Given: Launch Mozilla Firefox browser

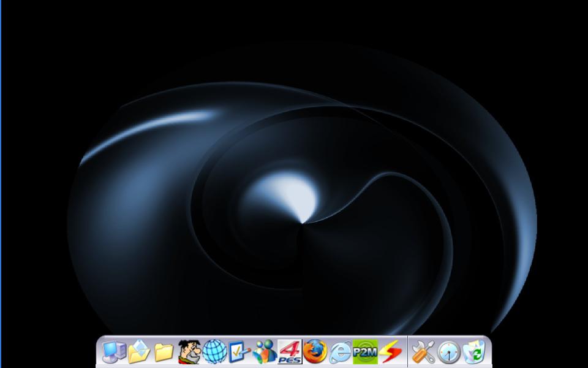Looking at the screenshot, I should (315, 352).
